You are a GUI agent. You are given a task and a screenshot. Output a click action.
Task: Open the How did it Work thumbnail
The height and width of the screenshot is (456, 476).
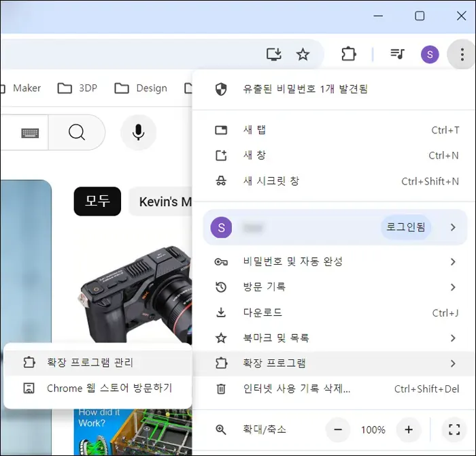133,432
